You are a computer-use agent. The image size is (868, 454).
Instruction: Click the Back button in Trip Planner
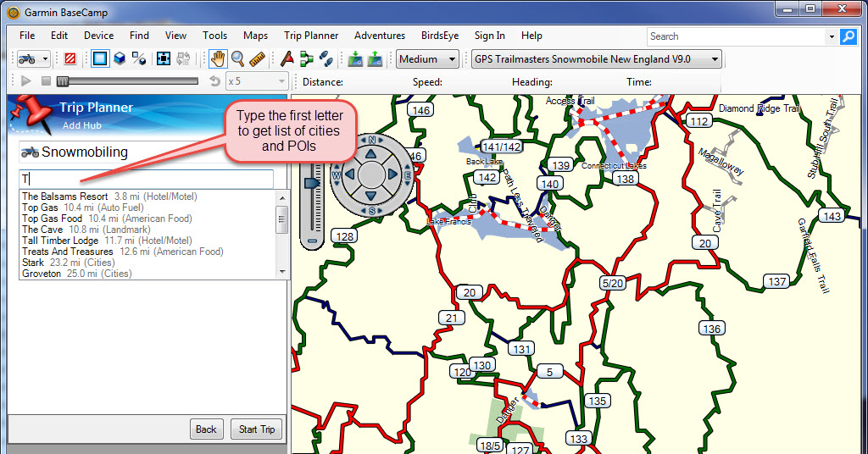(x=206, y=429)
